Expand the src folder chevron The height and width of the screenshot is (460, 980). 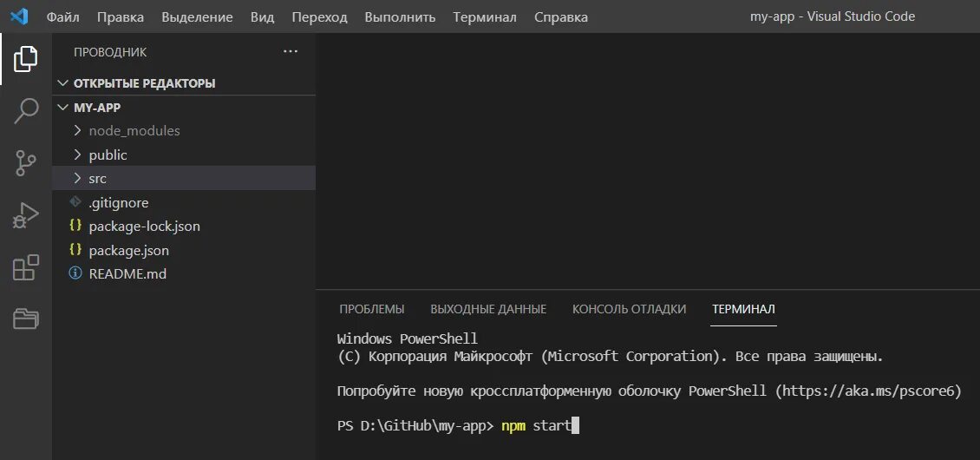pos(77,179)
